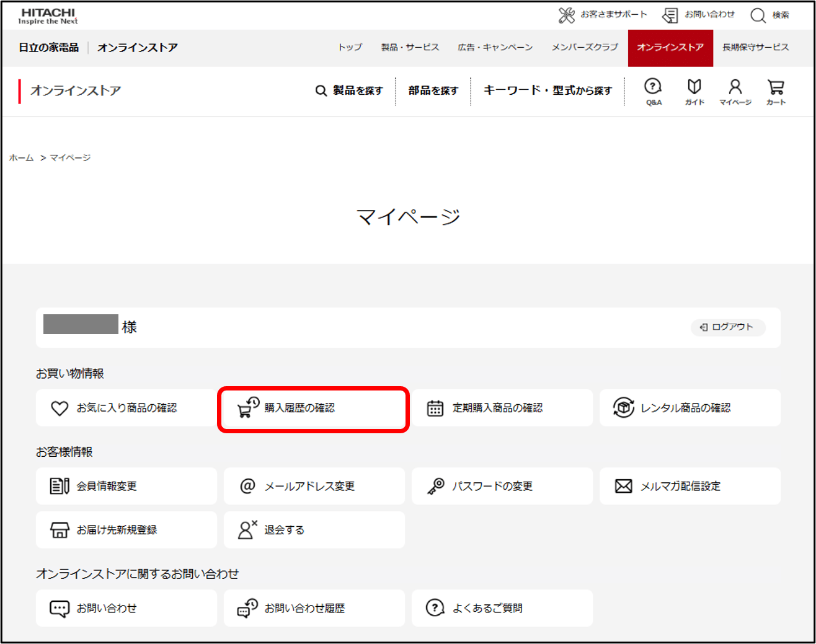The width and height of the screenshot is (816, 644).
Task: Open 購入履歴の確認 purchase history
Action: (x=313, y=408)
